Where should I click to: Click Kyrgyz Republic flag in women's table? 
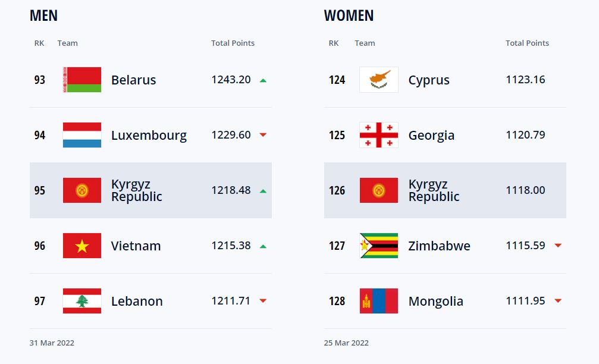coord(379,190)
